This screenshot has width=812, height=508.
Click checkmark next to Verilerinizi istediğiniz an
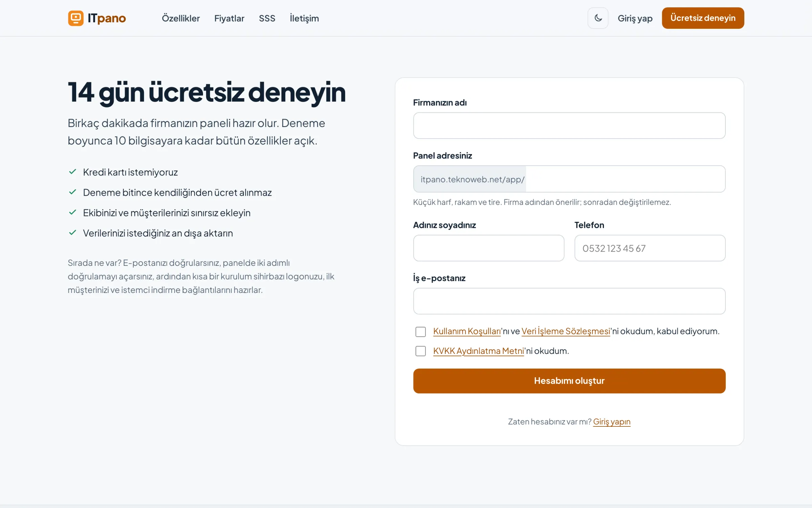(72, 233)
